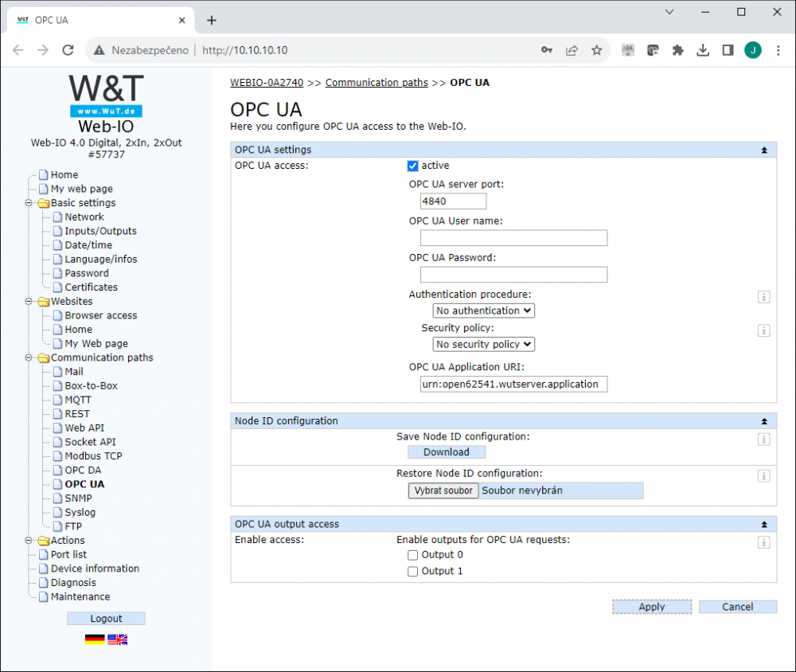Click Vybrat soubor to choose file
796x672 pixels.
tap(443, 490)
